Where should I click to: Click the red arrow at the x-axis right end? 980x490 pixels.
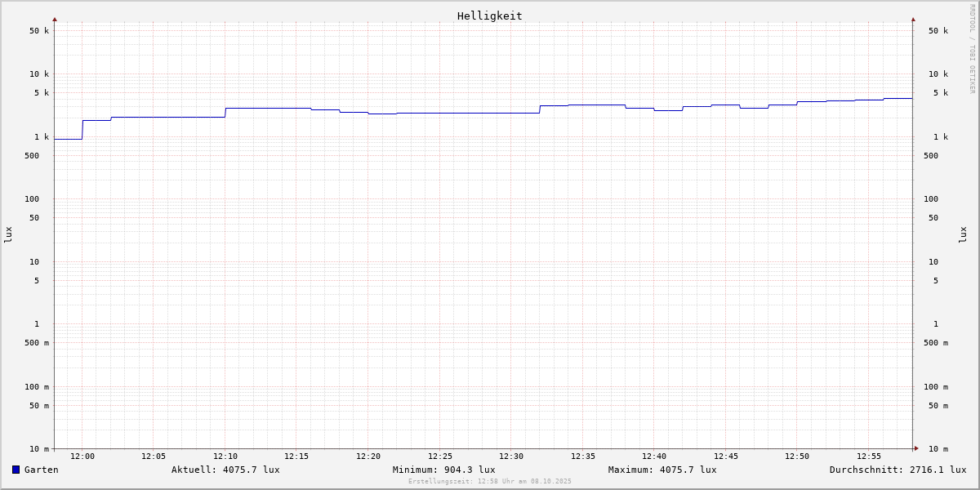(916, 448)
